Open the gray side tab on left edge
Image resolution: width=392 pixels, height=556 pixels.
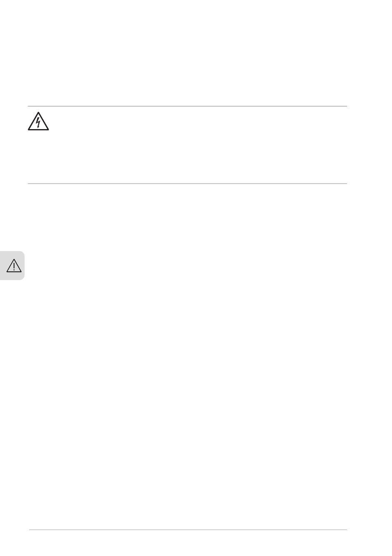pyautogui.click(x=12, y=266)
